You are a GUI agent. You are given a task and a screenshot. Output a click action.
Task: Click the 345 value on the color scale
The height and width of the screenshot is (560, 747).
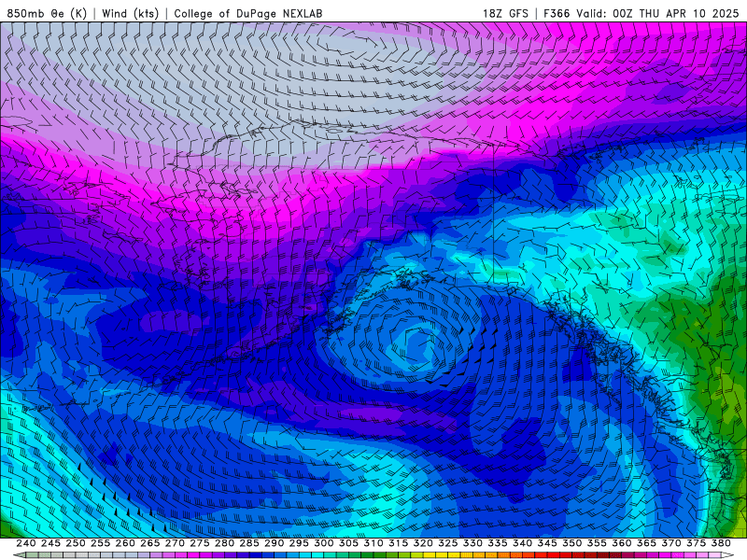[x=547, y=543]
